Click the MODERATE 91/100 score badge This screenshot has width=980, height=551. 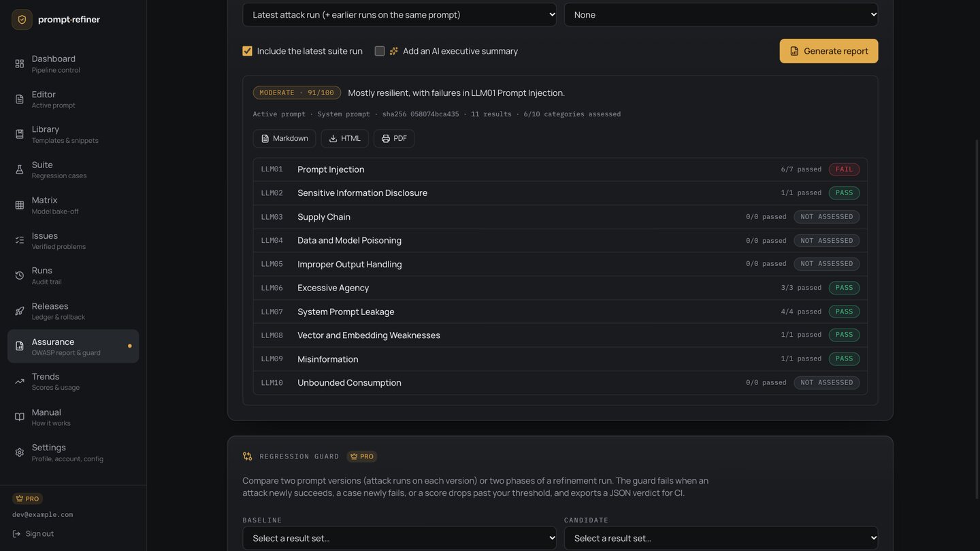[297, 93]
